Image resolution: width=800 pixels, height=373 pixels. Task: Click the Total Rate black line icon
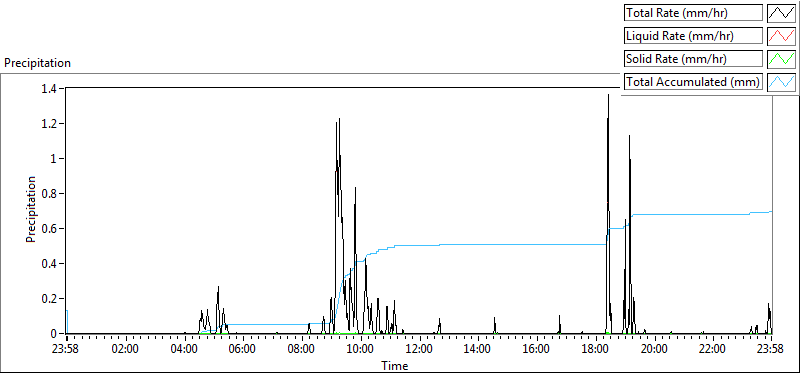tap(781, 13)
